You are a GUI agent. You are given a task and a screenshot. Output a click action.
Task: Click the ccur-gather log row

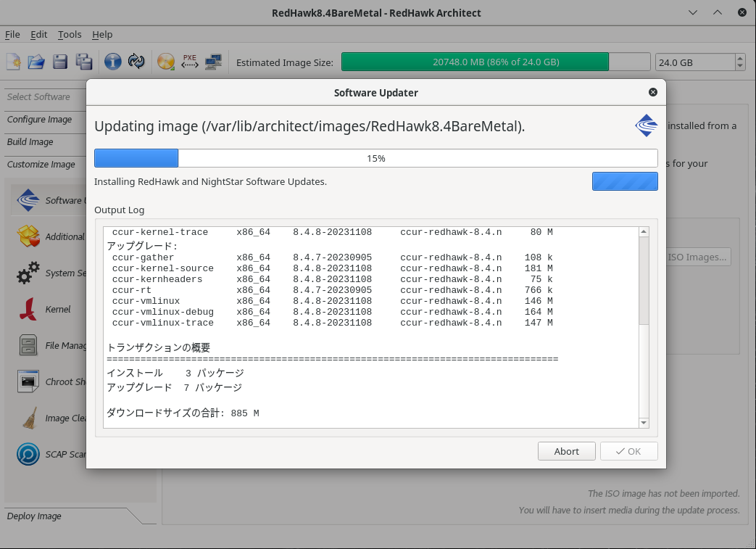[332, 257]
